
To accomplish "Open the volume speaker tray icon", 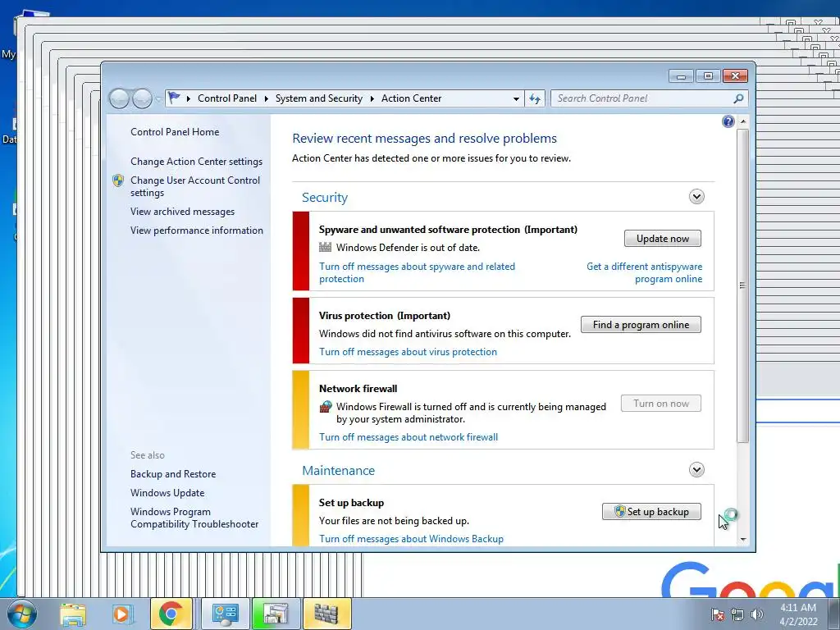I will 757,614.
